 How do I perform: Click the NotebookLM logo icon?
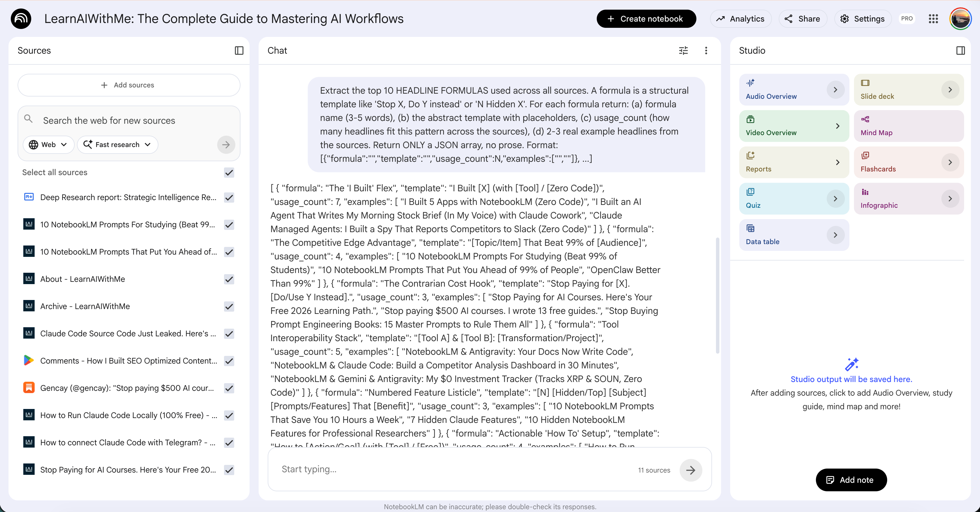click(x=21, y=19)
